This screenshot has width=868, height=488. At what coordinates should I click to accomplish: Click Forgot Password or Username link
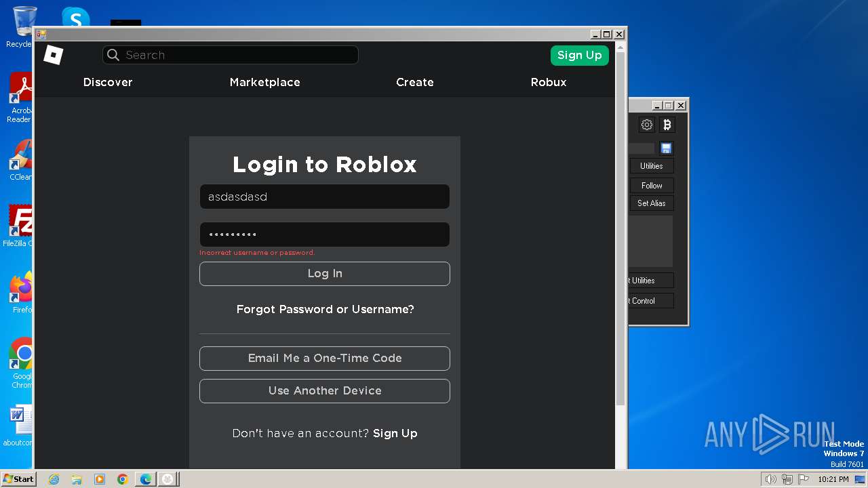(x=325, y=309)
